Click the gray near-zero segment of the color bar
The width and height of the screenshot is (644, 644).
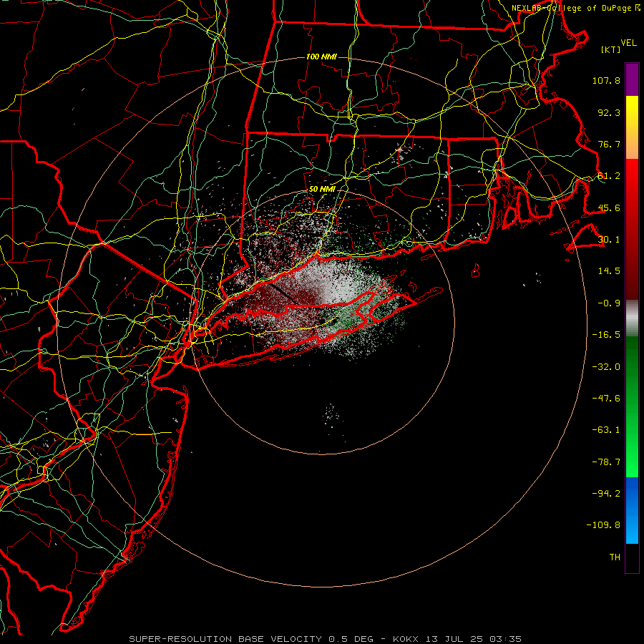pyautogui.click(x=632, y=318)
